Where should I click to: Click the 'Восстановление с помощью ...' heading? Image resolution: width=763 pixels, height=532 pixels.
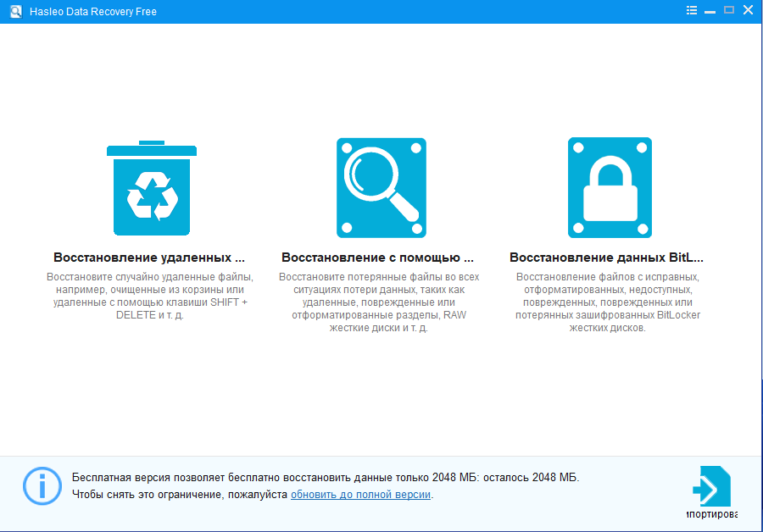[377, 258]
